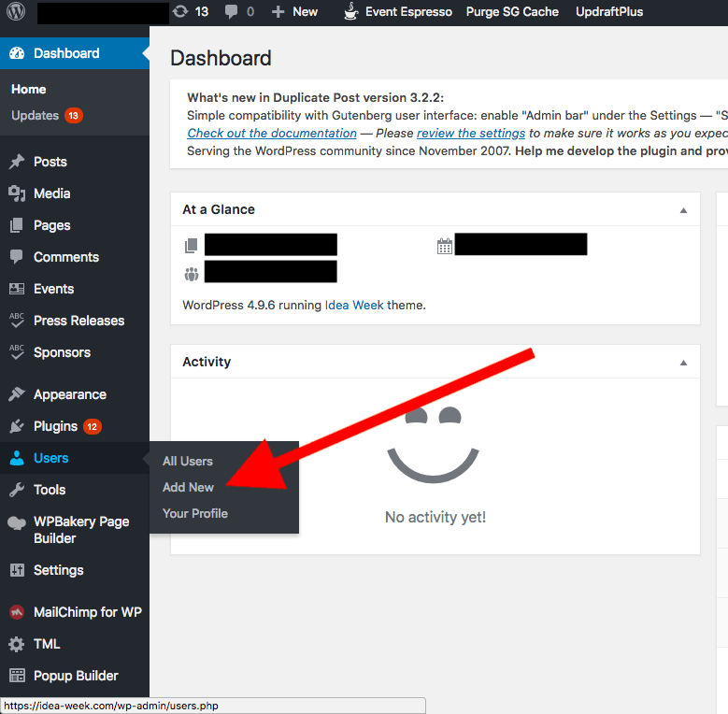
Task: Select All Users from flyout menu
Action: click(x=188, y=461)
